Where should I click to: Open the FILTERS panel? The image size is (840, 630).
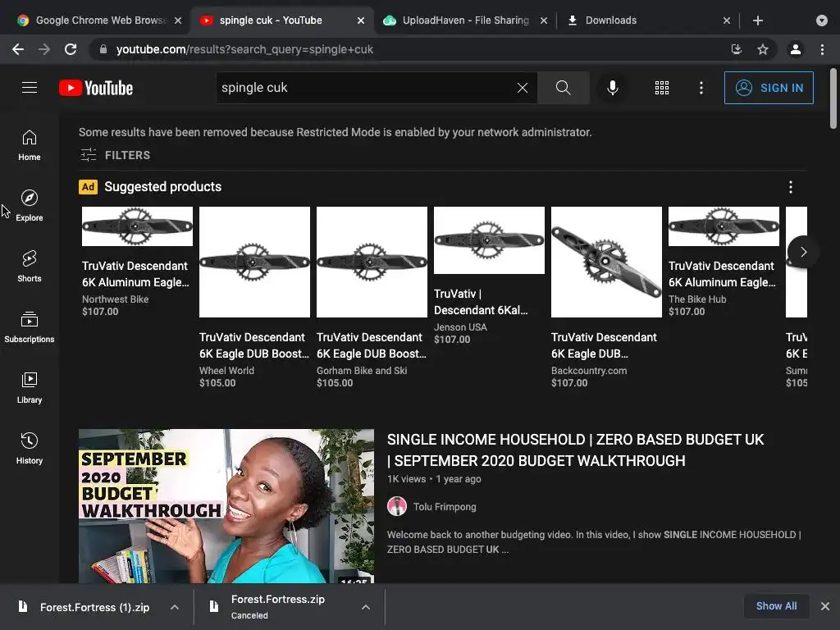pyautogui.click(x=115, y=155)
